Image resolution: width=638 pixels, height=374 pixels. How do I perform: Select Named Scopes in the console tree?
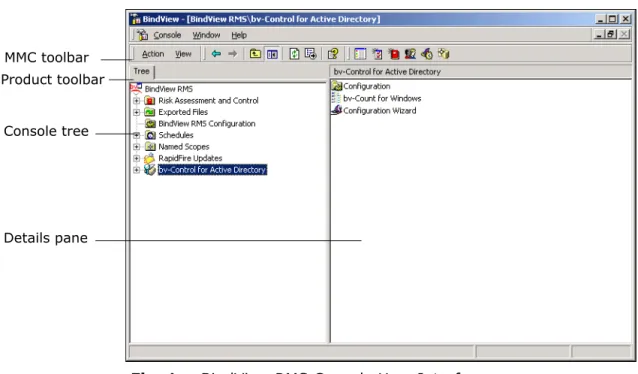tap(184, 147)
